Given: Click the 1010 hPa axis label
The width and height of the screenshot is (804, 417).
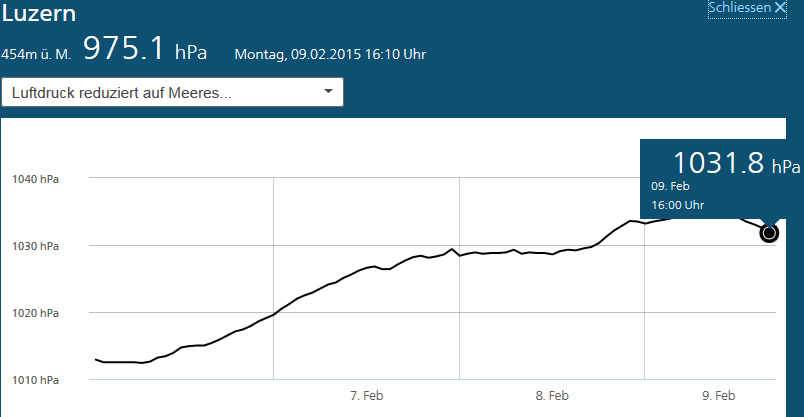Looking at the screenshot, I should (x=35, y=380).
